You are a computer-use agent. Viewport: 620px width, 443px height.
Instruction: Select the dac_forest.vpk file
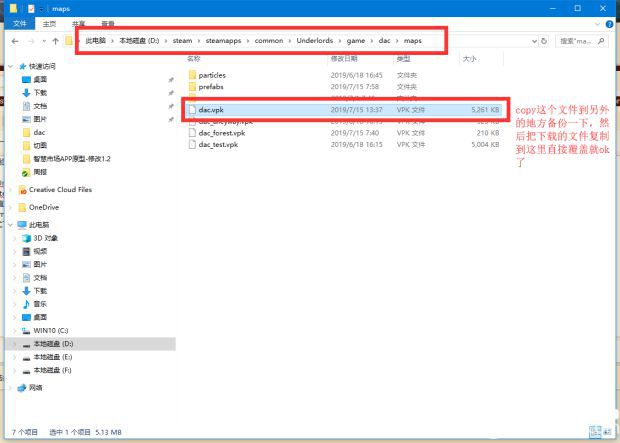point(222,133)
